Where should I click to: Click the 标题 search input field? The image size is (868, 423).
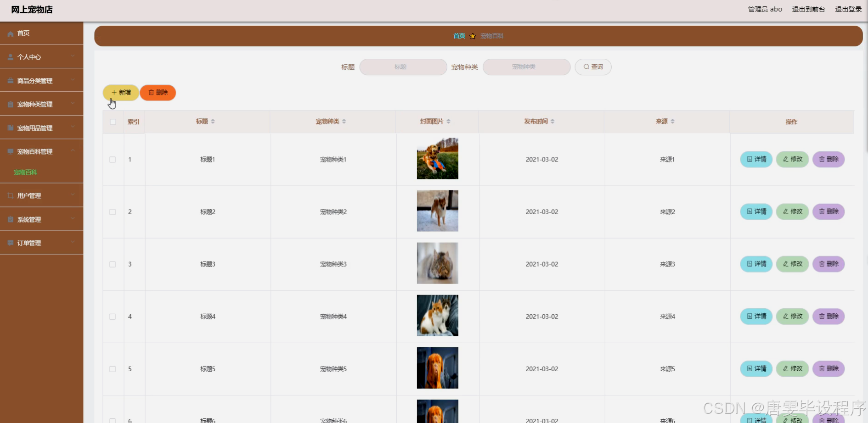pyautogui.click(x=403, y=67)
